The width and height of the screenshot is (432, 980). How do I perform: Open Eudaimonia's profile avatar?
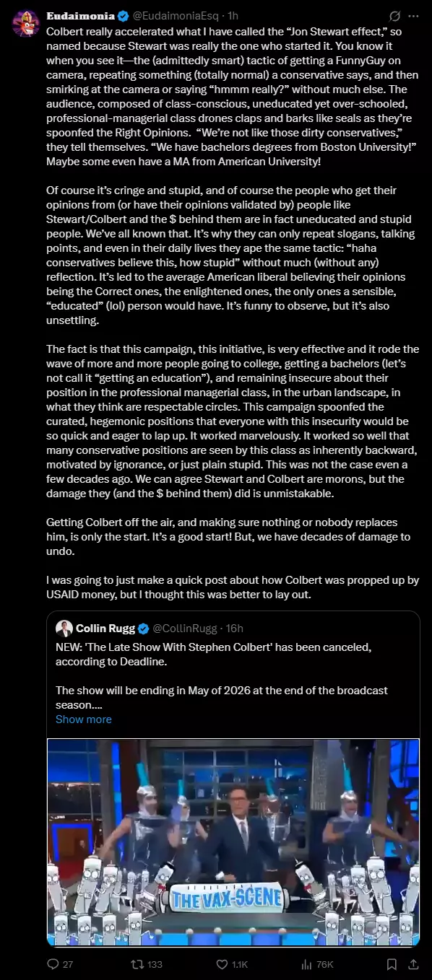(x=25, y=24)
